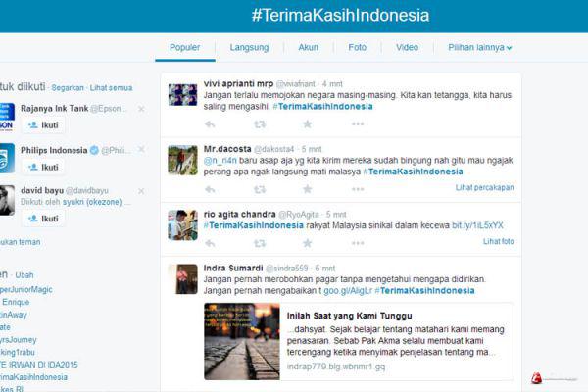
Task: Open Lihat percakapan on Mr.dacosta's tweet
Action: tap(484, 187)
